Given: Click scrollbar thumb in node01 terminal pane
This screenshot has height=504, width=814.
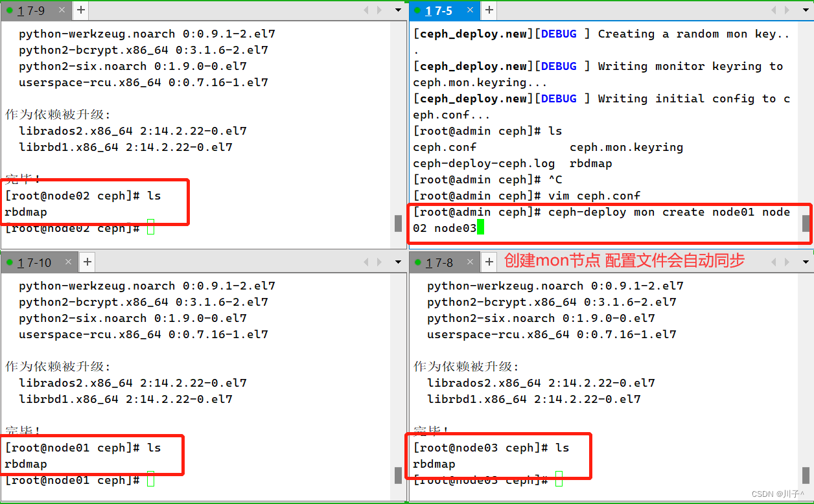Looking at the screenshot, I should pos(399,475).
